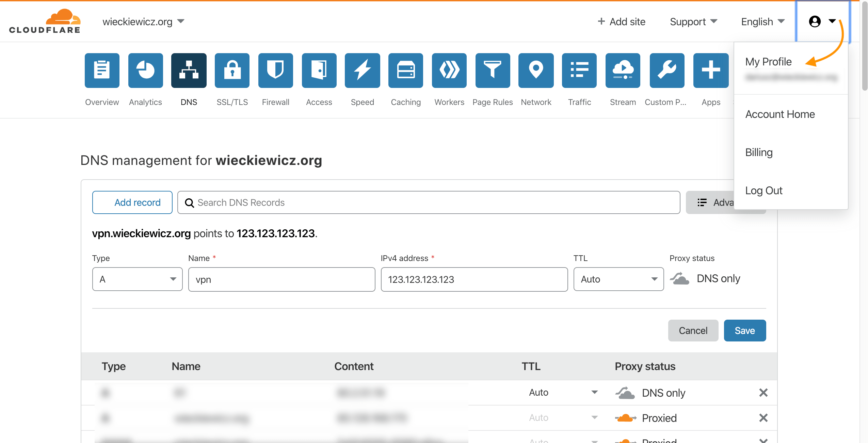Open the Firewall shield icon
The image size is (868, 443).
pos(276,71)
